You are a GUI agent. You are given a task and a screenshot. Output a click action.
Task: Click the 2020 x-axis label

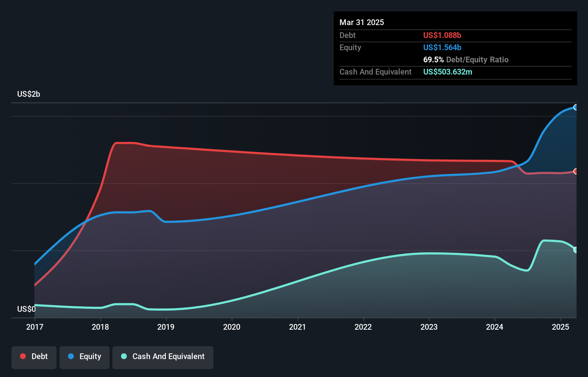pos(232,327)
